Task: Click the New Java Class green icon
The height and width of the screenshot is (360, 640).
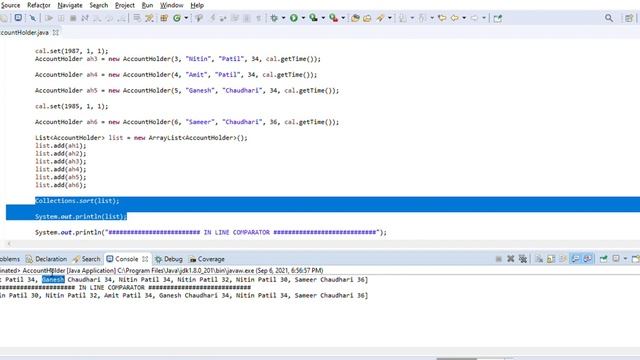Action: [x=177, y=18]
